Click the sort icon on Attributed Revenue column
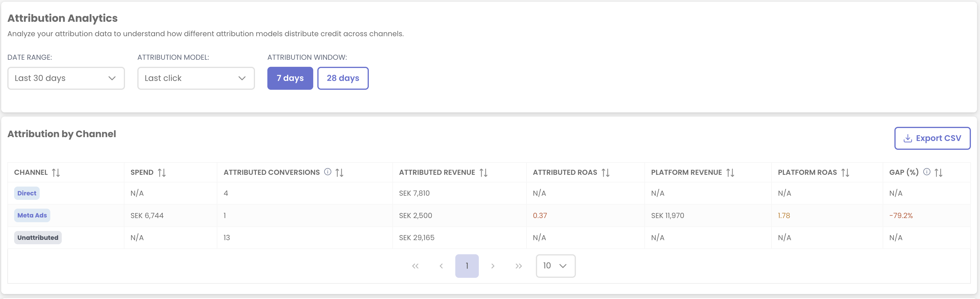The width and height of the screenshot is (980, 299). coord(484,172)
